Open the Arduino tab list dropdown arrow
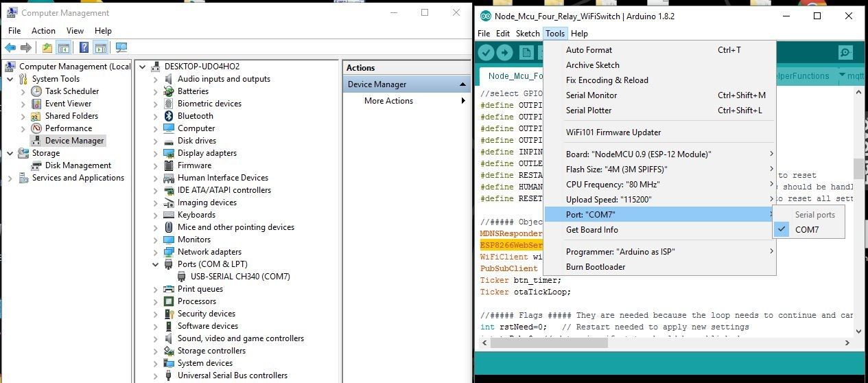Image resolution: width=868 pixels, height=383 pixels. click(843, 75)
